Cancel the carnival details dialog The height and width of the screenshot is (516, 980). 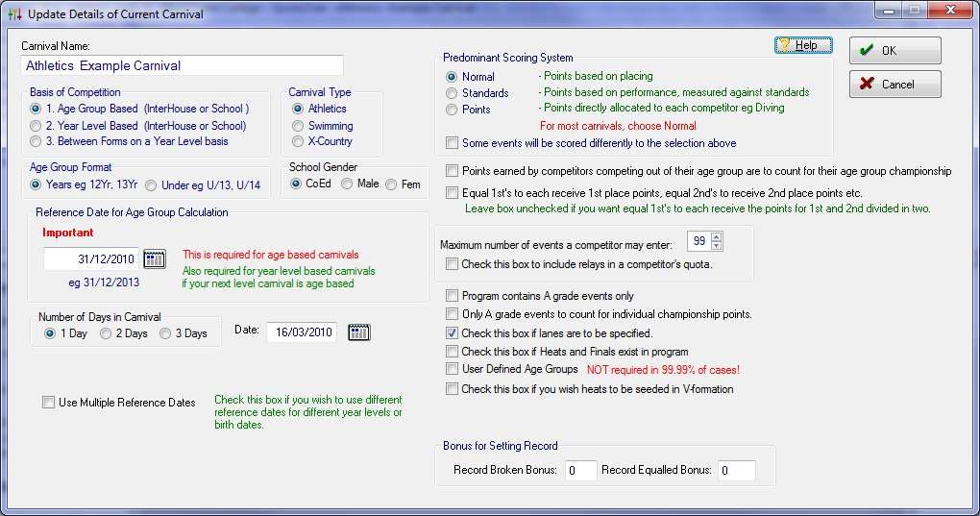click(895, 84)
